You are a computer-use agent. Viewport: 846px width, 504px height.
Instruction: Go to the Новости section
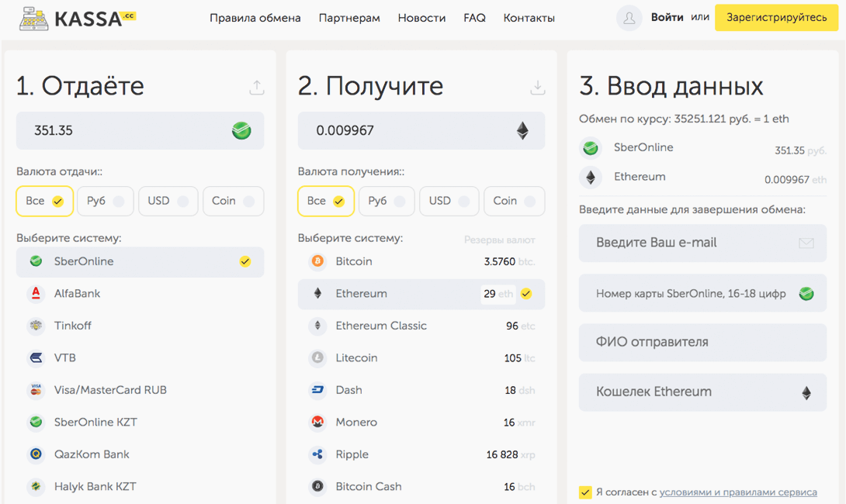click(x=421, y=19)
